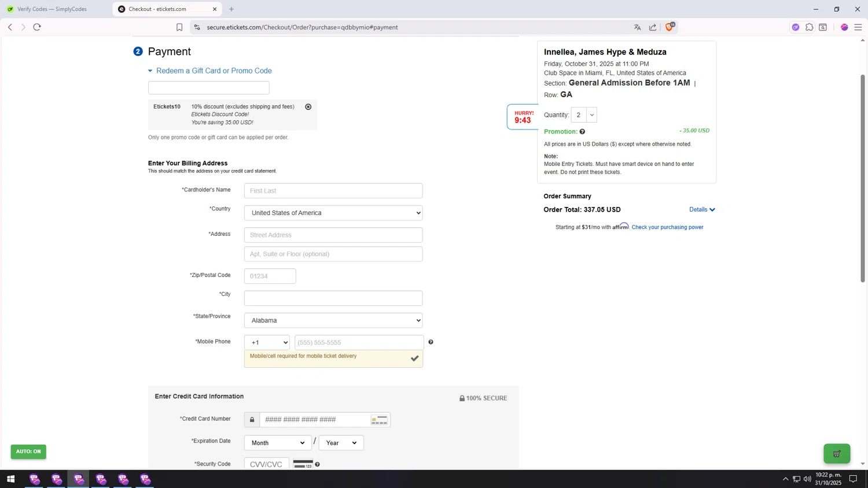
Task: Remove the Etickets10 promo code
Action: pyautogui.click(x=308, y=107)
